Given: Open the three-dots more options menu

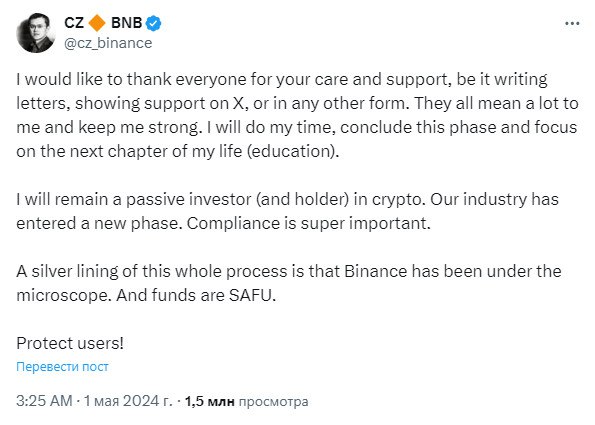Looking at the screenshot, I should 572,24.
